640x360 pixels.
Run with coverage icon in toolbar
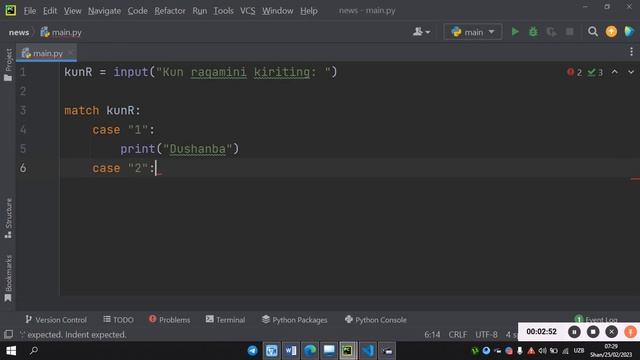551,32
